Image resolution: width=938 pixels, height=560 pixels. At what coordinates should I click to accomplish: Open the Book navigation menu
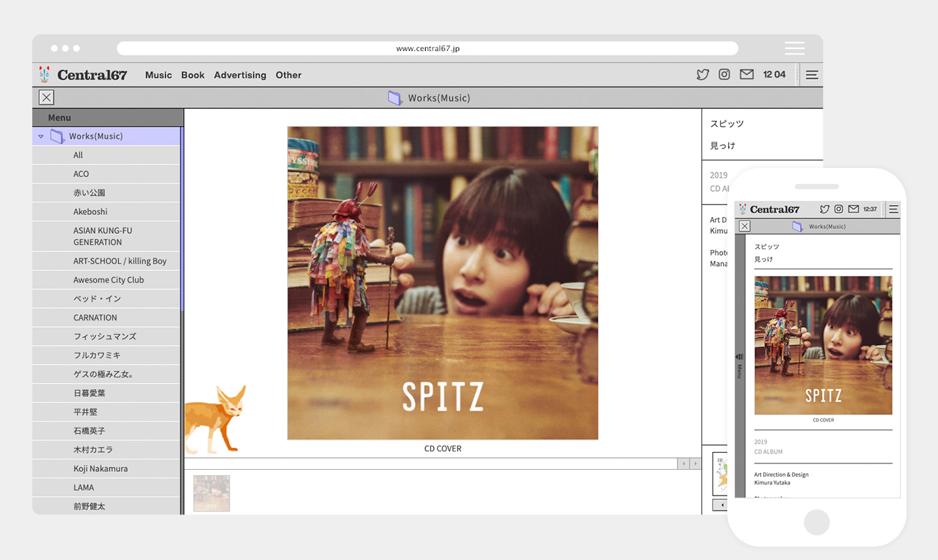tap(193, 75)
